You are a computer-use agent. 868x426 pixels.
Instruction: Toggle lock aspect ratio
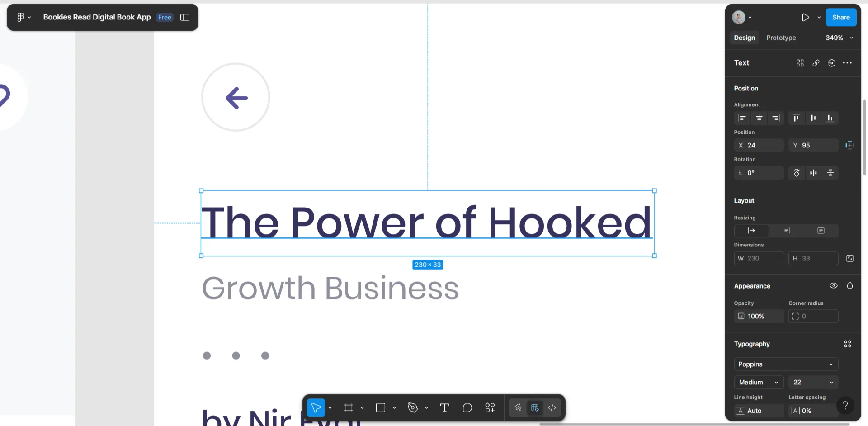tap(850, 258)
